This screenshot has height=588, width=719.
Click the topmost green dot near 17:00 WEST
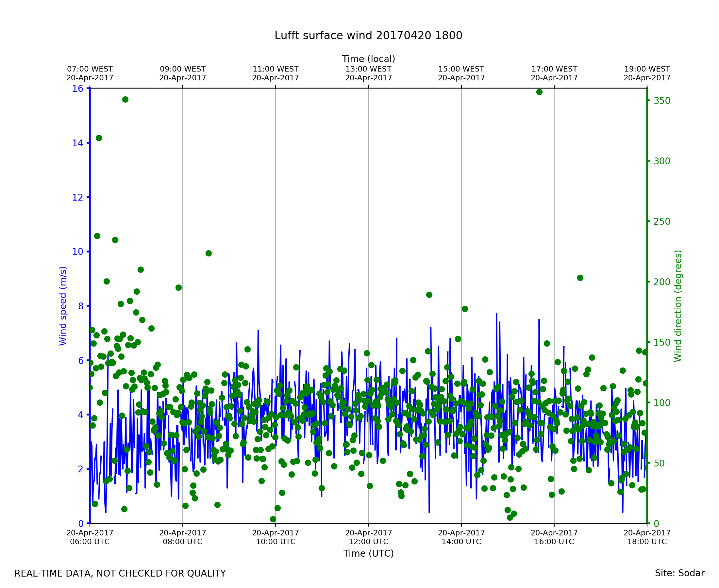[x=540, y=92]
